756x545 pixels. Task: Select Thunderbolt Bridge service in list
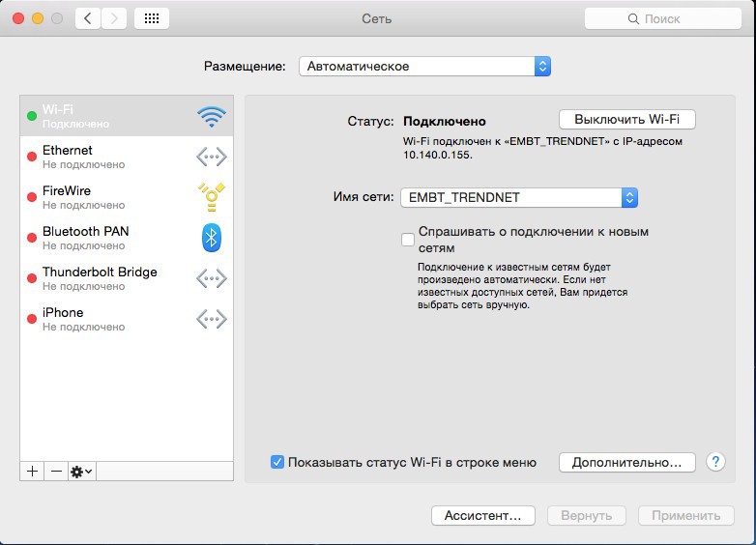click(x=127, y=278)
